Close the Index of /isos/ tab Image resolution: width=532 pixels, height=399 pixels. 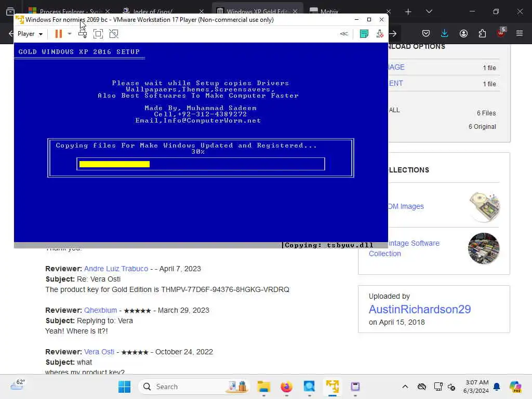coord(202,11)
